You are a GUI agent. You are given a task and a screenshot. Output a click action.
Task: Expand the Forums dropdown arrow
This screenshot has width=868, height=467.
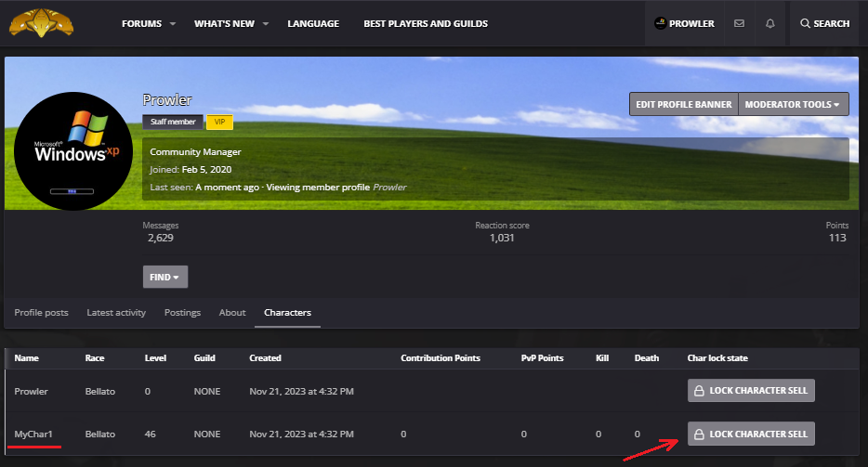(173, 24)
